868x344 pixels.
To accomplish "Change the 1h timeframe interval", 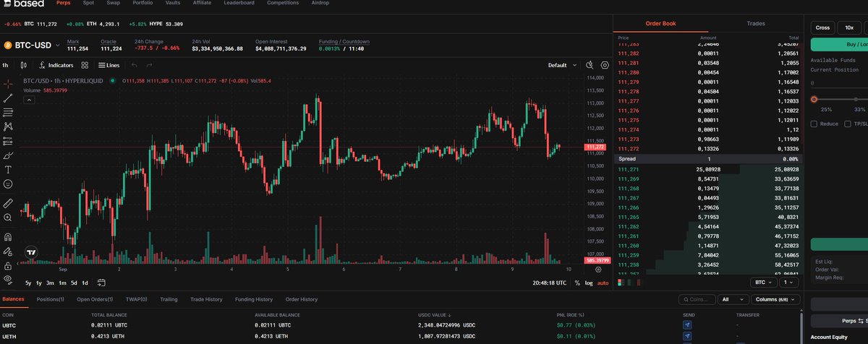I will point(5,65).
